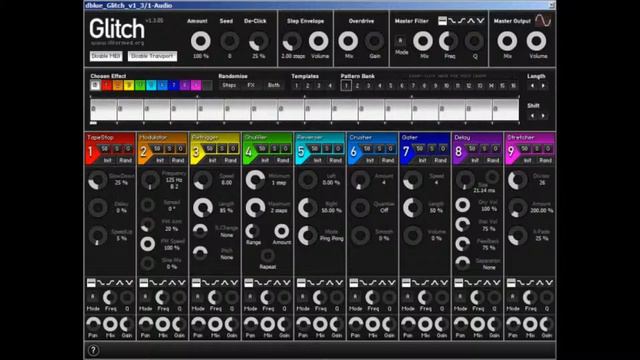This screenshot has height=360, width=640.
Task: Click the Delay number 8 arrow badge
Action: pos(458,152)
